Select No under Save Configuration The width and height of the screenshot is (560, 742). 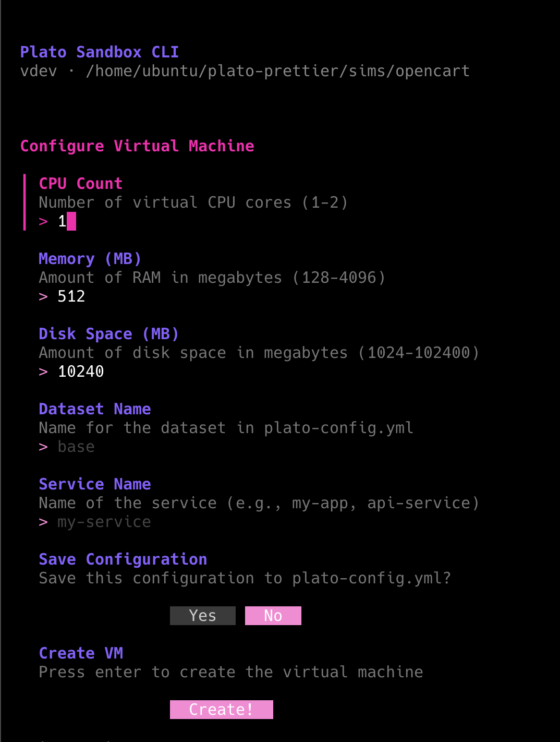point(273,616)
